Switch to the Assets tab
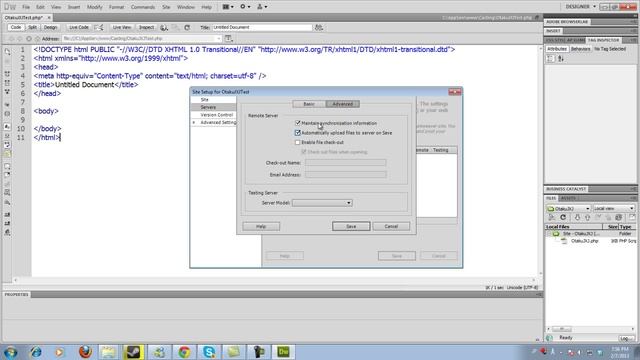 pyautogui.click(x=568, y=198)
